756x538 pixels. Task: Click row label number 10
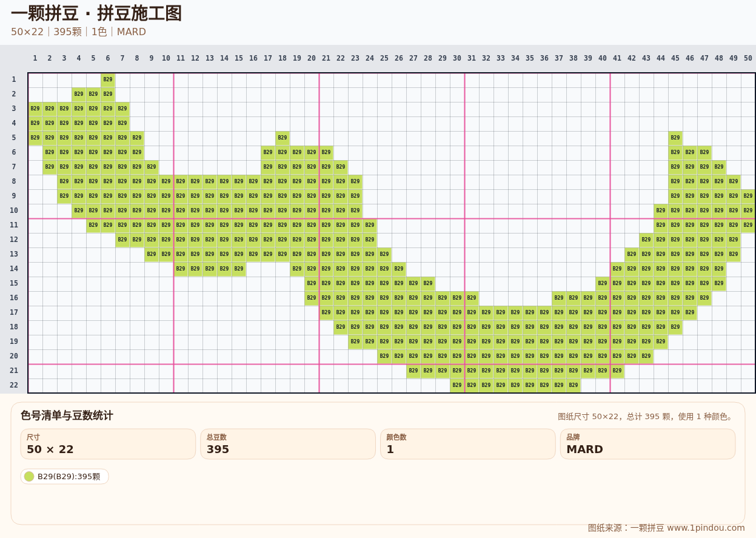(x=14, y=211)
